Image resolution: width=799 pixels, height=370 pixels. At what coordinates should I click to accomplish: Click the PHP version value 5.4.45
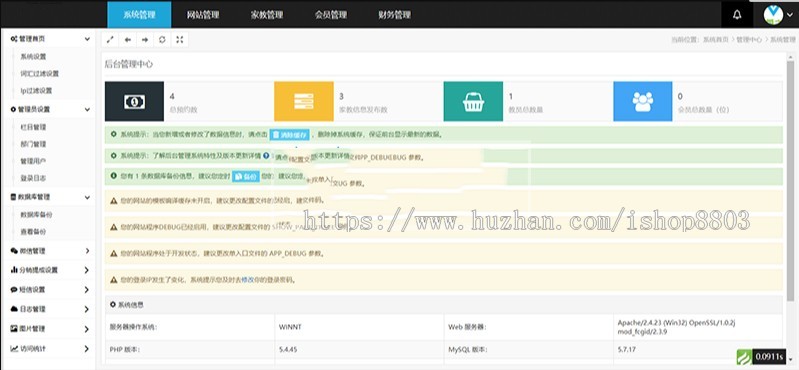(x=288, y=350)
